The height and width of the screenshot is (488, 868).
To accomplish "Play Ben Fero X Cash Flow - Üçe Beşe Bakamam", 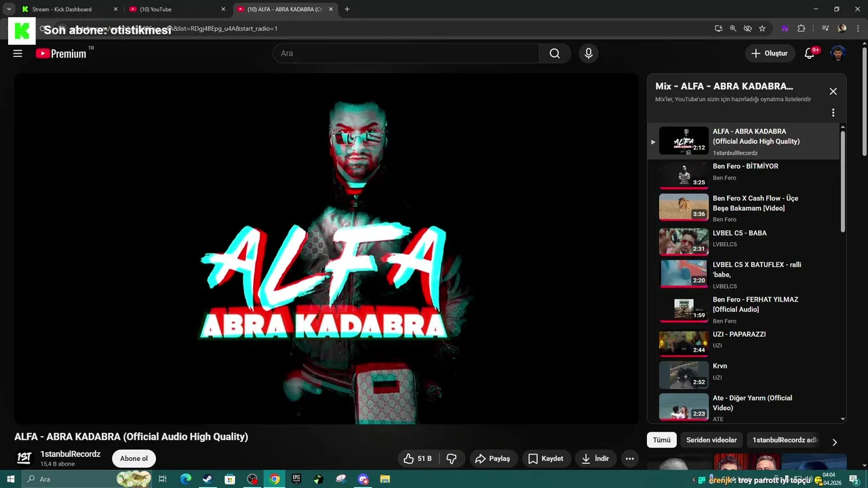I will (x=744, y=208).
